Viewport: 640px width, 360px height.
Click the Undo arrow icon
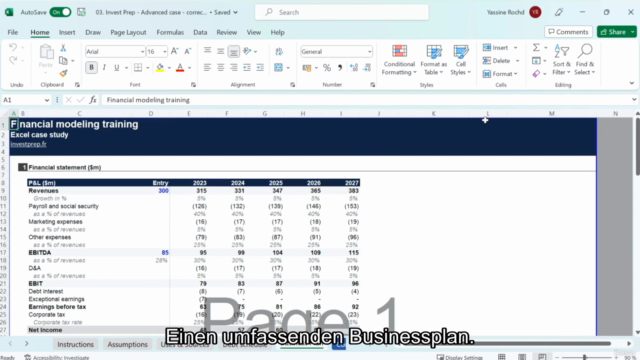point(13,48)
